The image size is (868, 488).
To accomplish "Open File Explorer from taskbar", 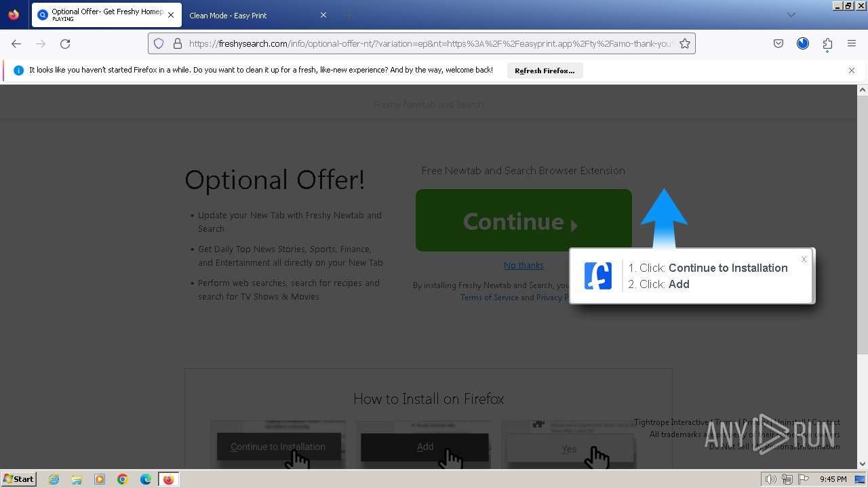I will [x=77, y=479].
